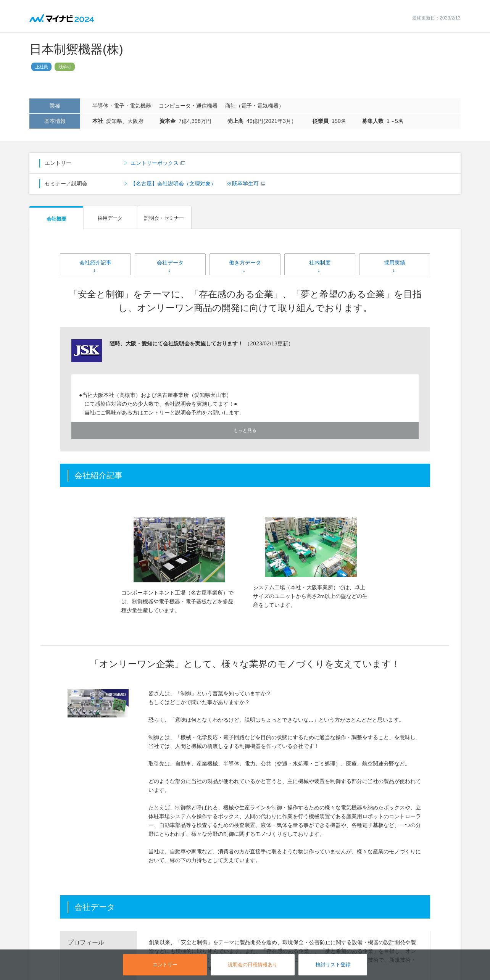Click 説明会の日程情報あり button

(253, 965)
